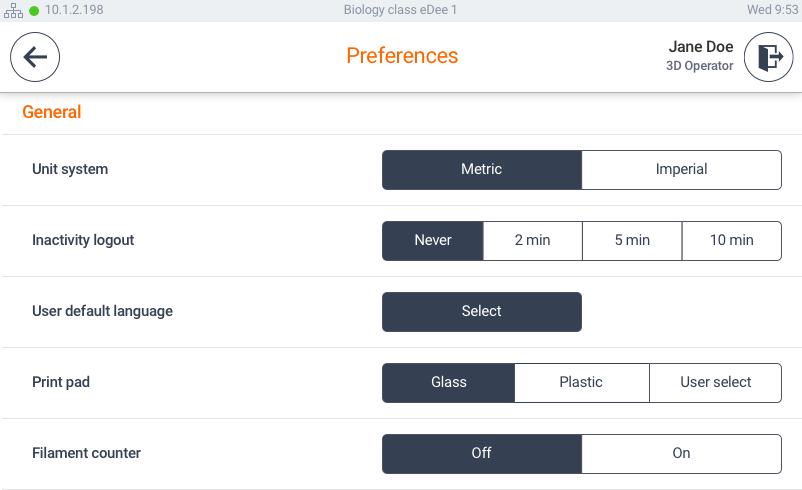Turn filament counter Off
Screen dimensions: 802x490
click(482, 454)
